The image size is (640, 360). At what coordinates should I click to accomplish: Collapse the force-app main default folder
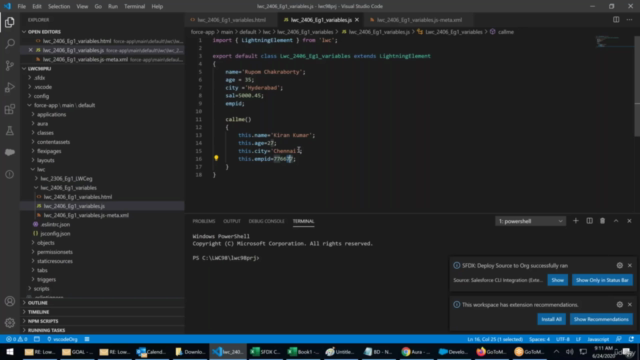coord(64,105)
